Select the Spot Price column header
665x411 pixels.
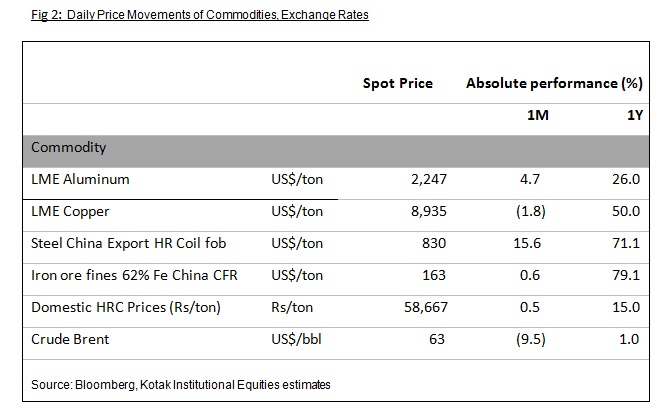point(398,83)
